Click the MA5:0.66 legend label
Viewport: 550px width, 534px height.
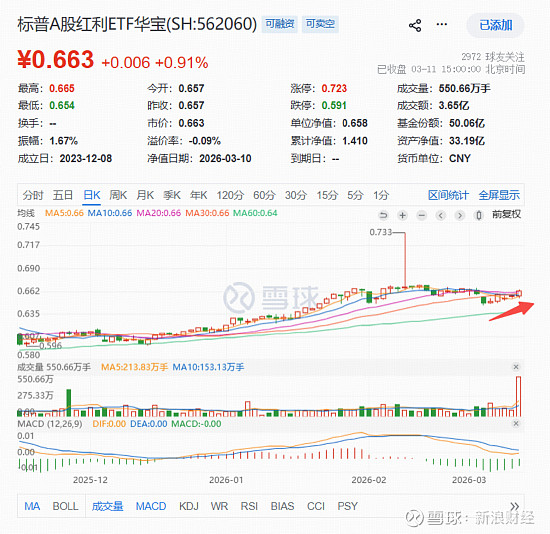tap(64, 213)
